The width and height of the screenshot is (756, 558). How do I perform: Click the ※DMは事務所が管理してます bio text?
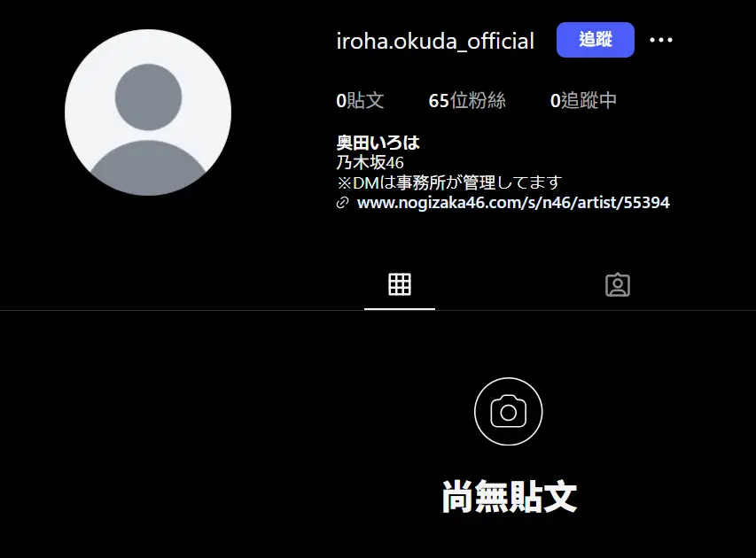pos(449,182)
